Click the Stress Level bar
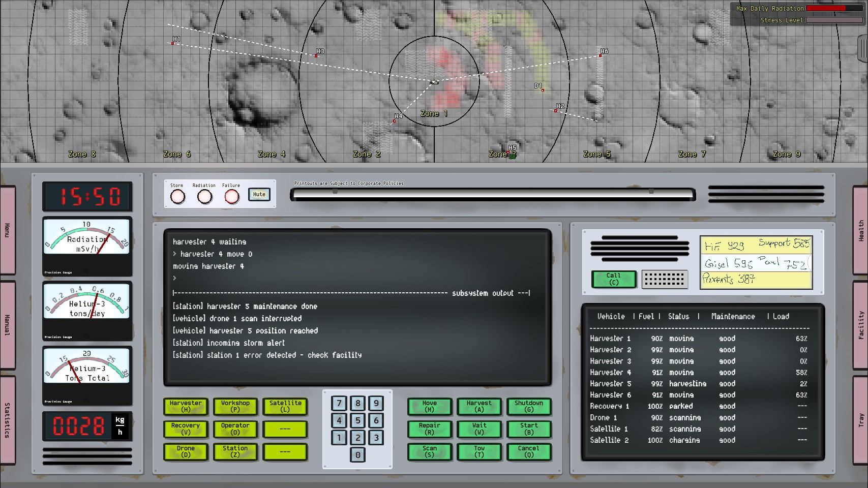 (834, 20)
